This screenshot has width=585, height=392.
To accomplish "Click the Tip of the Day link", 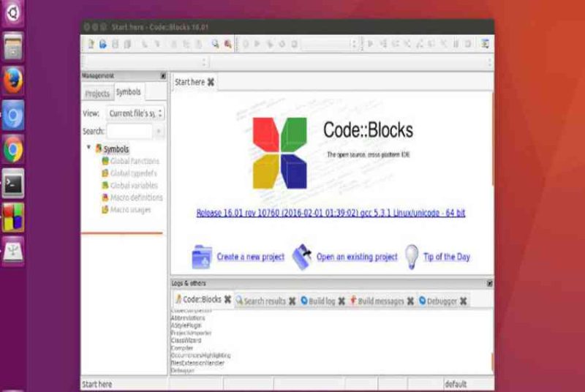I will pyautogui.click(x=447, y=257).
